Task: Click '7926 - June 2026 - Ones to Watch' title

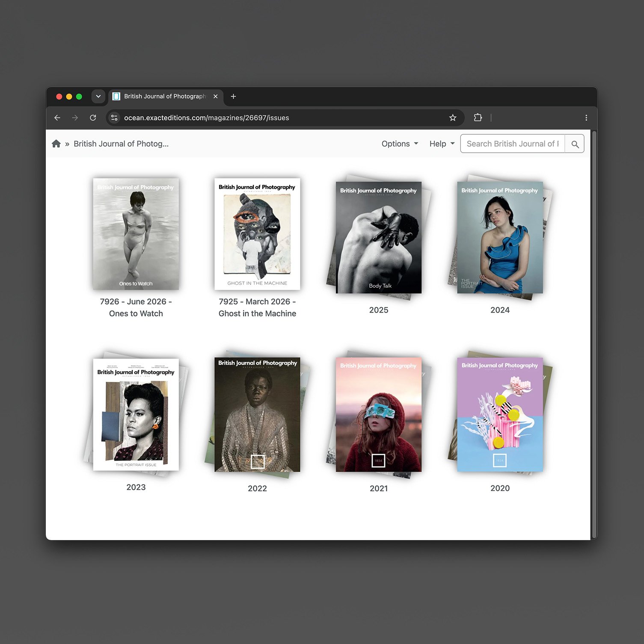Action: [x=136, y=307]
